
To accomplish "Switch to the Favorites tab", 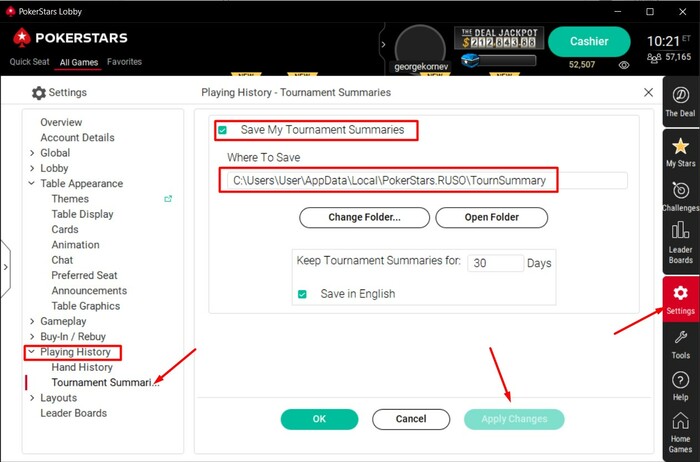I will pos(124,62).
